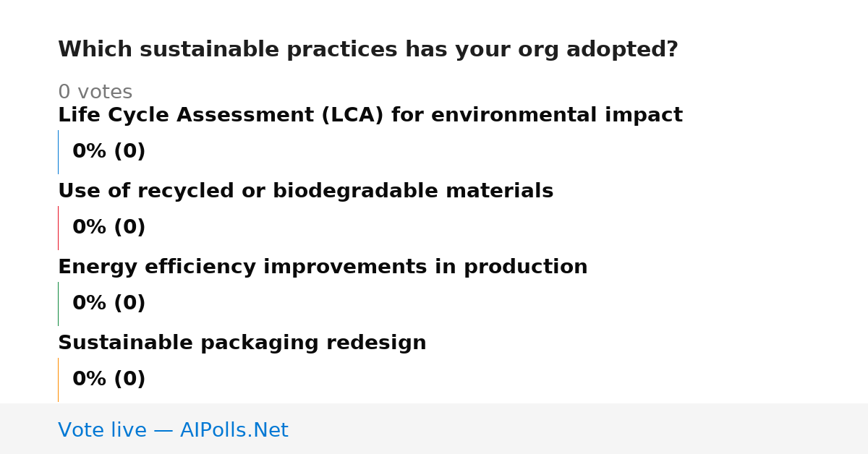Click the word AIPolls.Net in footer
868x454 pixels.
coord(234,430)
